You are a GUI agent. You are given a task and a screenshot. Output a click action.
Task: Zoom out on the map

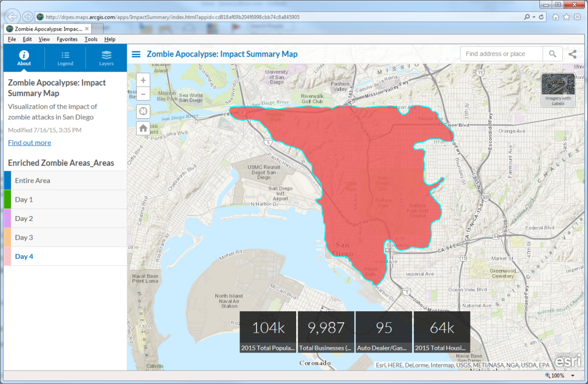[x=143, y=94]
